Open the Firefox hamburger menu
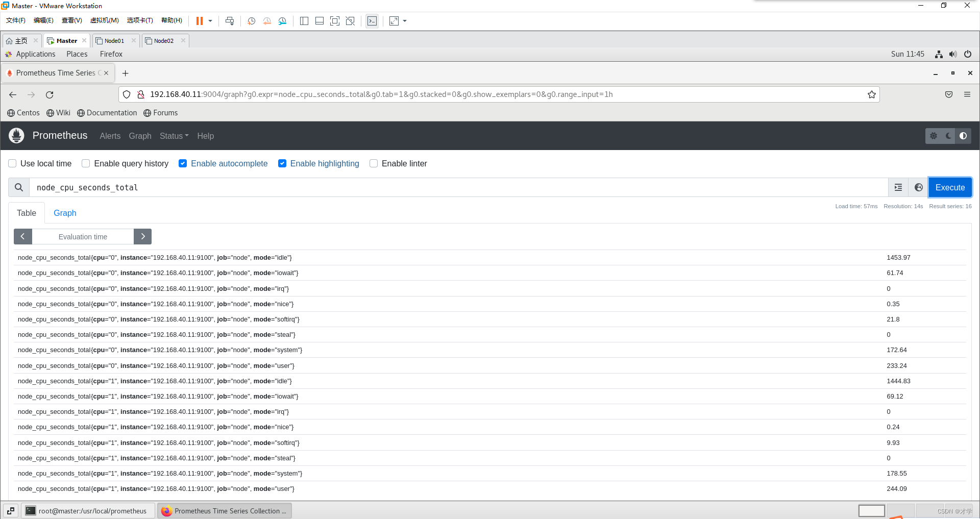Image resolution: width=980 pixels, height=519 pixels. pos(967,94)
